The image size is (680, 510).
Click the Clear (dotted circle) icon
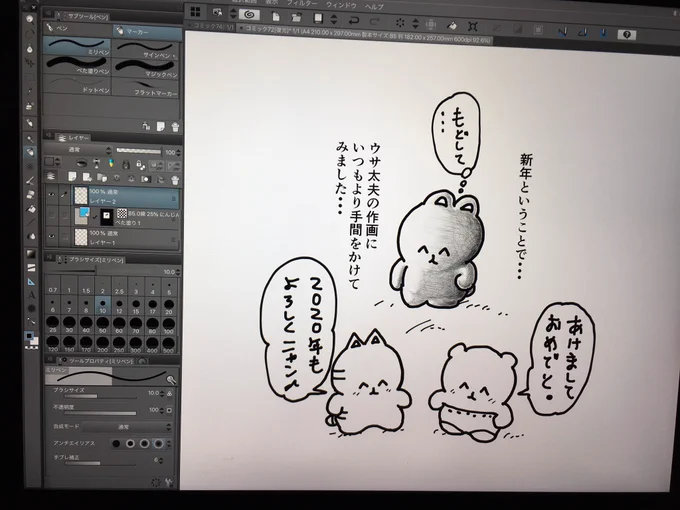(400, 23)
